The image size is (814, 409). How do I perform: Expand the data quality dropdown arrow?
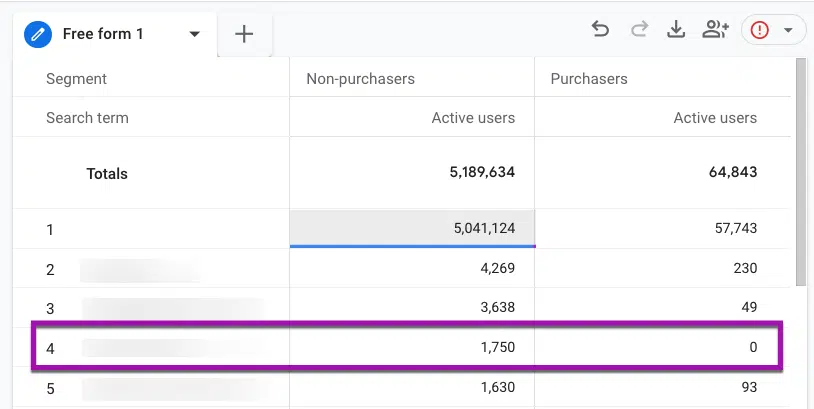point(788,30)
